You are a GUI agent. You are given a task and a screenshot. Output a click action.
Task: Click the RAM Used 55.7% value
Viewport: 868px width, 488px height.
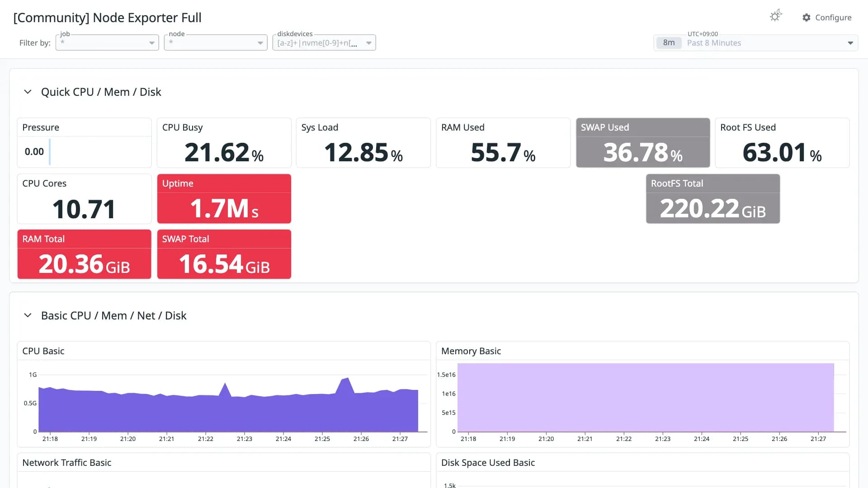click(x=503, y=152)
